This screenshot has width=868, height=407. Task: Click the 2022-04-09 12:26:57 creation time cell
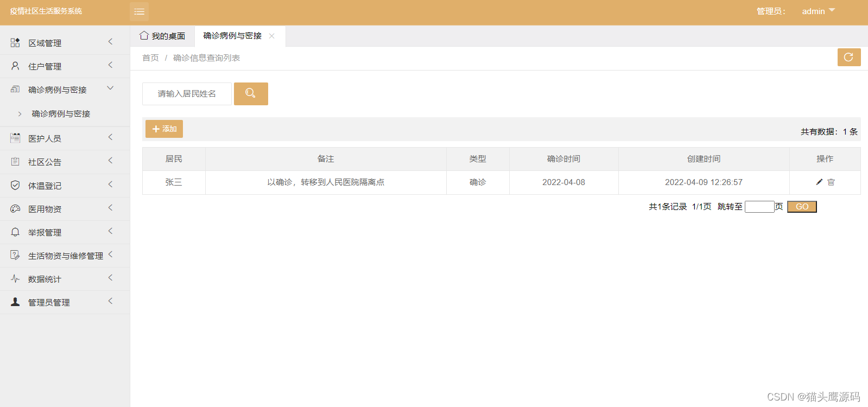click(x=704, y=182)
